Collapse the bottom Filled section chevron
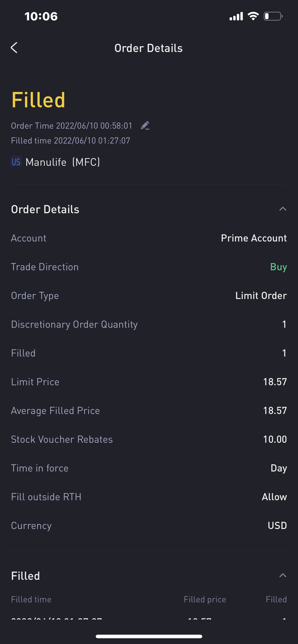The image size is (298, 644). point(282,575)
